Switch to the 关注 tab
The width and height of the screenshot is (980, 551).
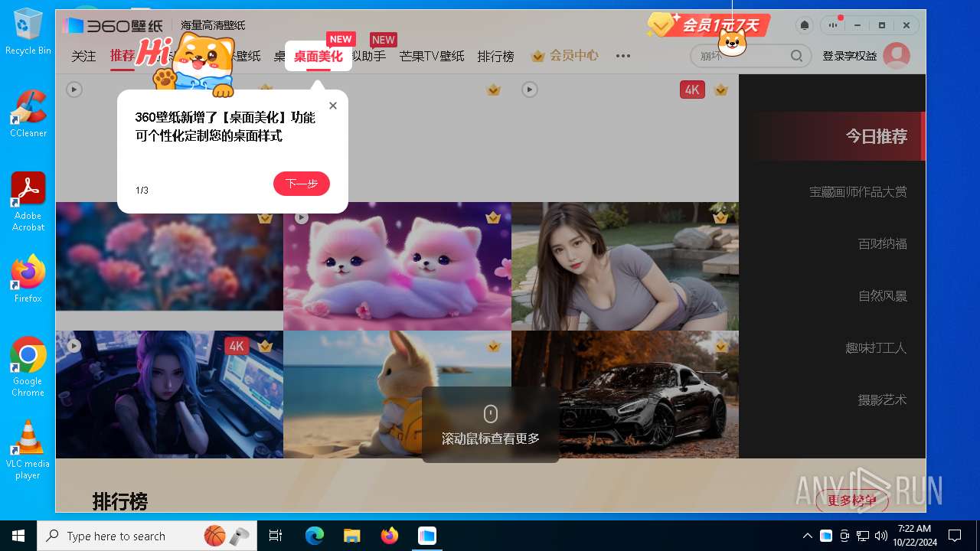[x=83, y=56]
